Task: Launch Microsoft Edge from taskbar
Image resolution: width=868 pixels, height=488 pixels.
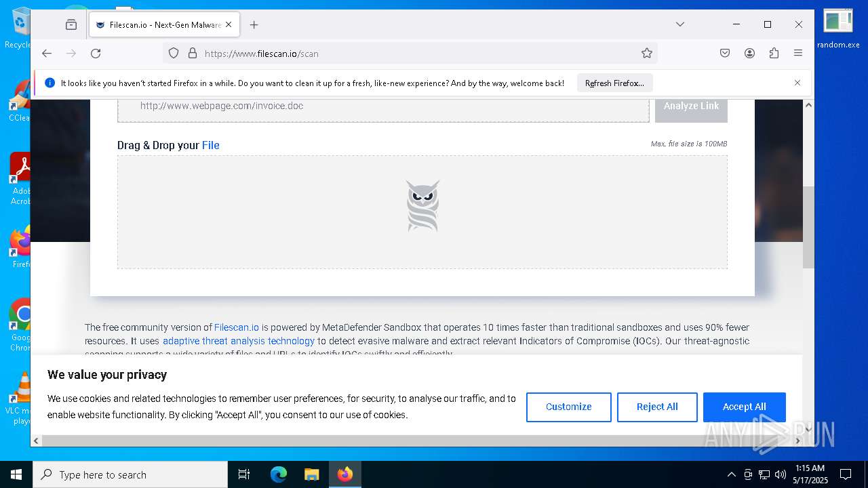Action: click(x=279, y=474)
